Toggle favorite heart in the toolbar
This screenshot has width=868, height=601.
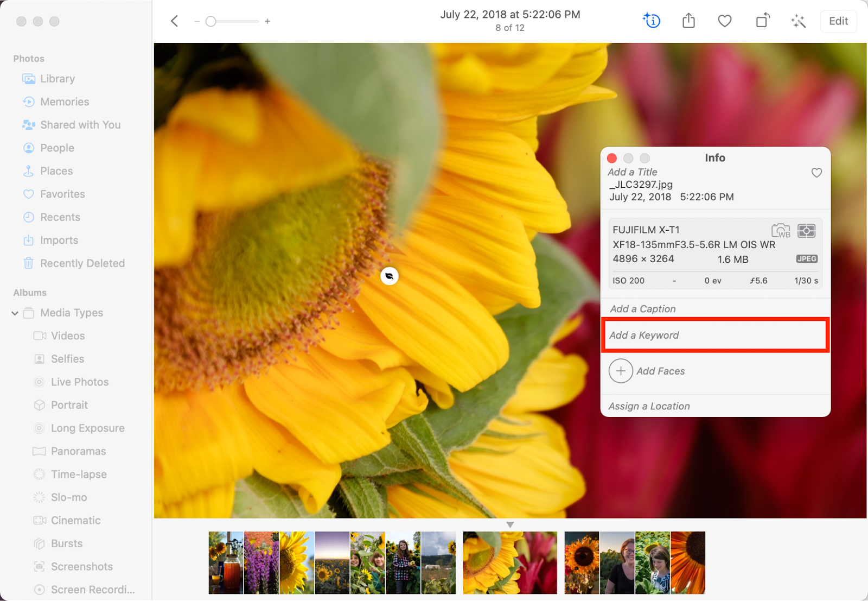pos(725,21)
